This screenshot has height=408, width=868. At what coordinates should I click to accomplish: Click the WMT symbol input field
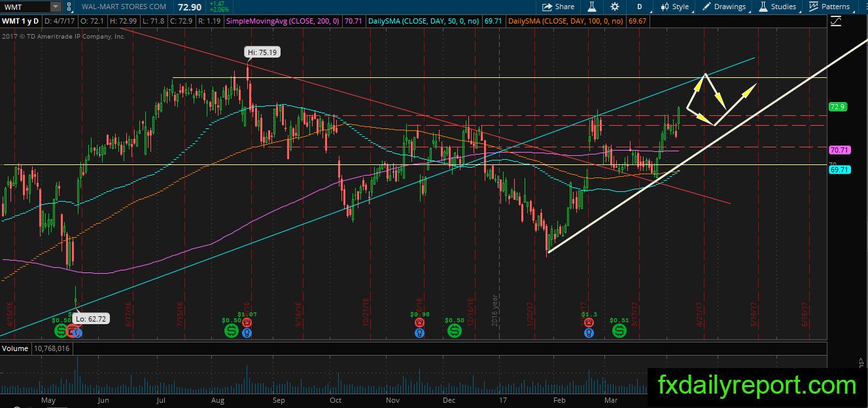pos(25,7)
